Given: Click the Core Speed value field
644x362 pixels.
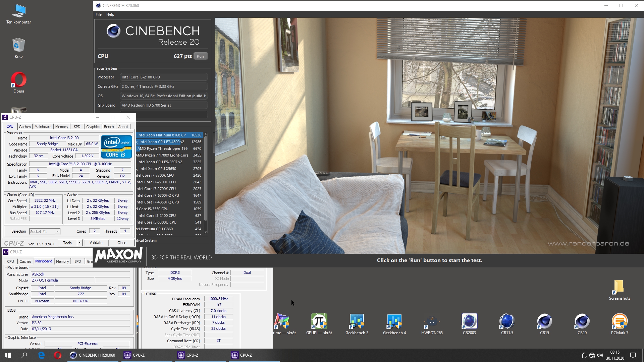Looking at the screenshot, I should [45, 200].
